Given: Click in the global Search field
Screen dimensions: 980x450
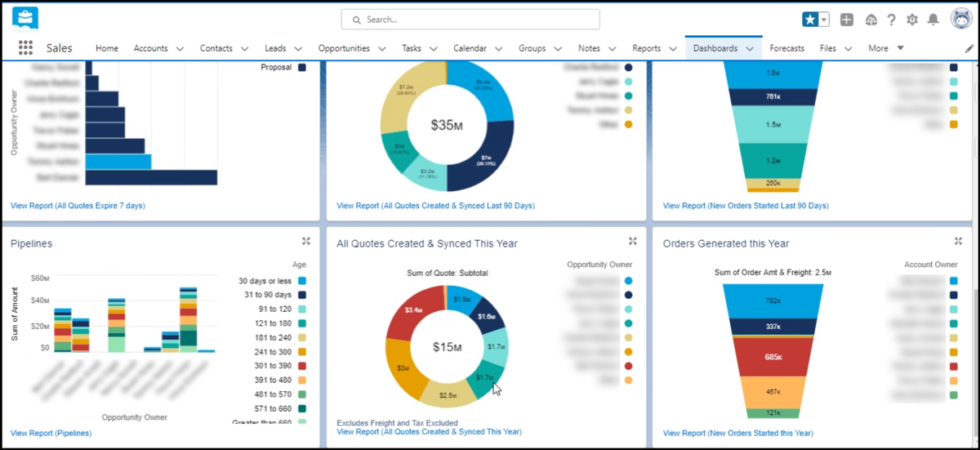Looking at the screenshot, I should [x=470, y=20].
